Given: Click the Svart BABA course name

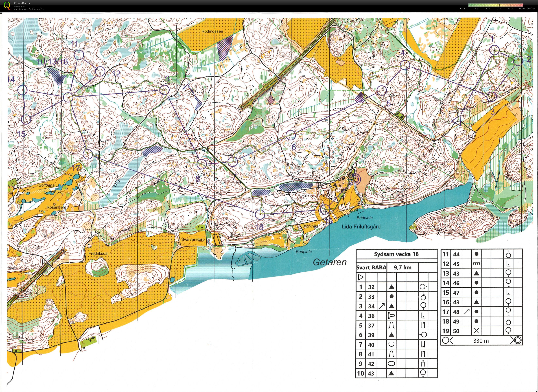Looking at the screenshot, I should coord(371,268).
